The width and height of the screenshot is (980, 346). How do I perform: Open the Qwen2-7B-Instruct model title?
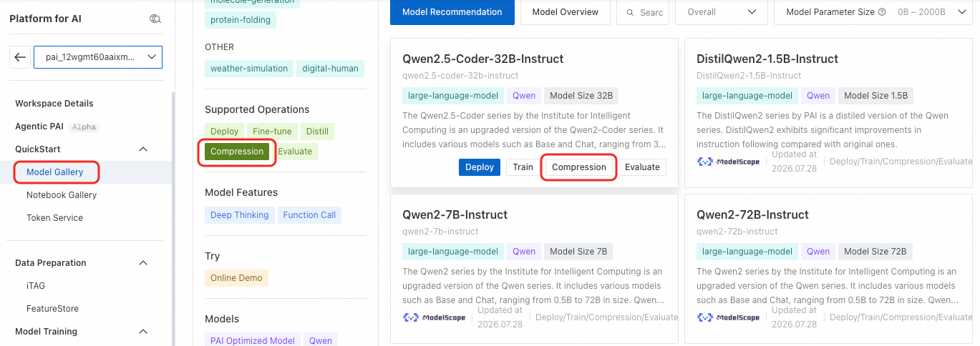click(455, 214)
